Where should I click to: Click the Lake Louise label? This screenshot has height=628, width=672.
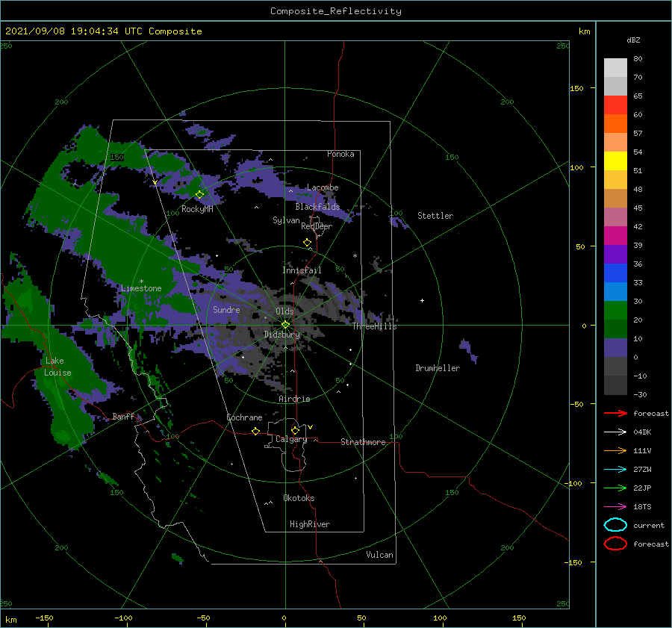(57, 367)
